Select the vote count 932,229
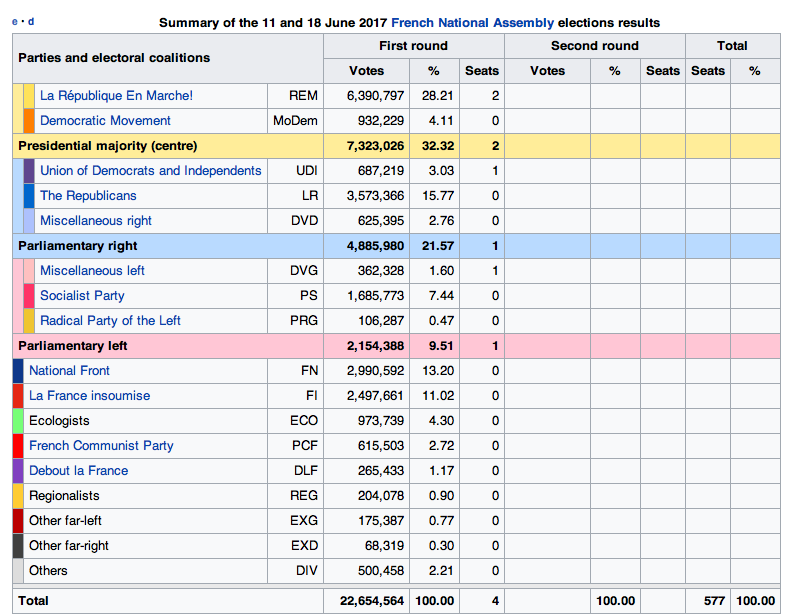797x614 pixels. 381,120
